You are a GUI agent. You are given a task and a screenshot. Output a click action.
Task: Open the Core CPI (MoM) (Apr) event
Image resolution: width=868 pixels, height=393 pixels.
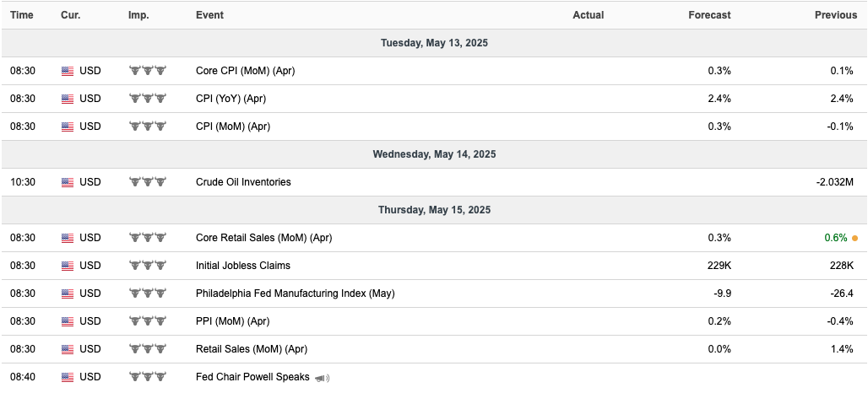pyautogui.click(x=245, y=71)
